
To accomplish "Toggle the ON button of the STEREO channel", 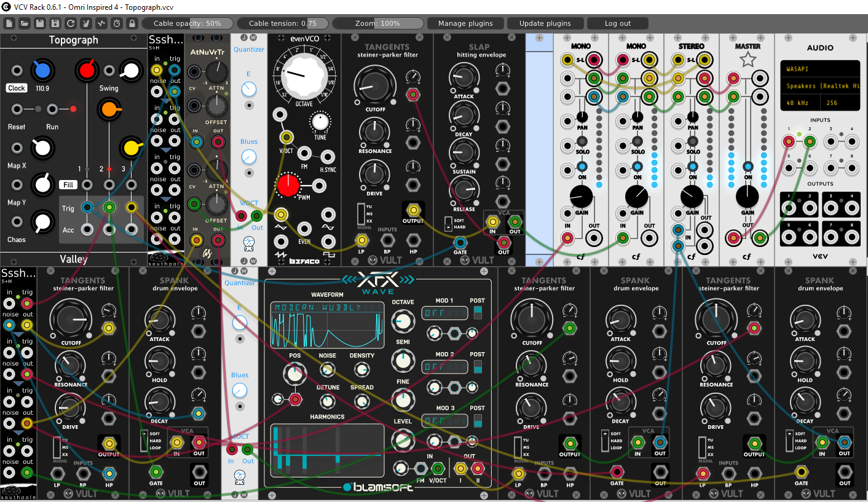I will [x=693, y=168].
